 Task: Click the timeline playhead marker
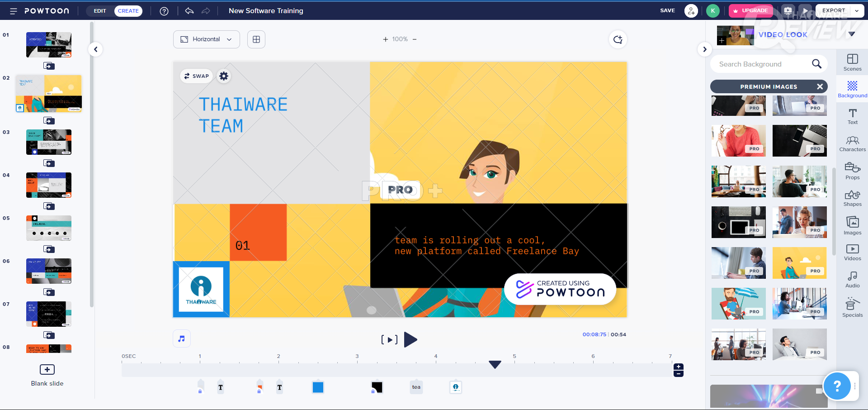point(495,364)
